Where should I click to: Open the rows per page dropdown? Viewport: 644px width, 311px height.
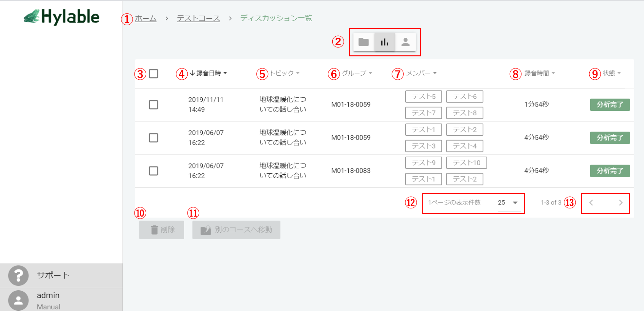(509, 203)
